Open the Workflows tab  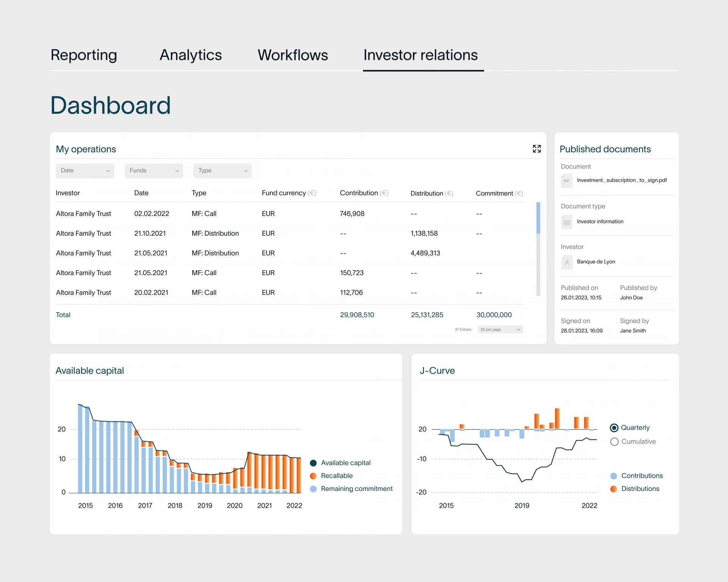coord(293,55)
